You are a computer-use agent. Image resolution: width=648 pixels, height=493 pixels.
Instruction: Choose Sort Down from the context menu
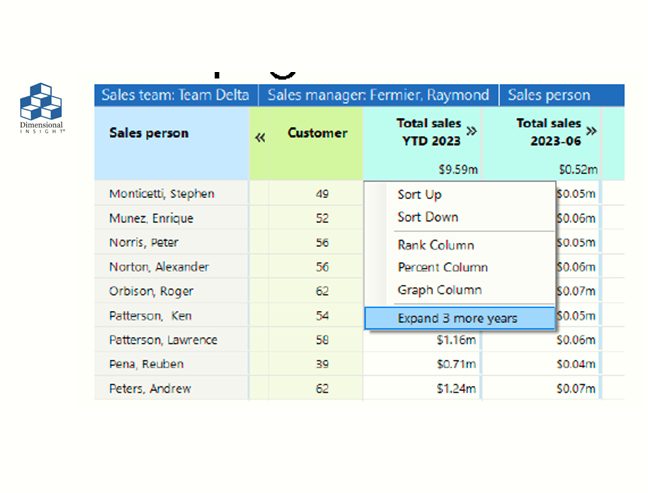click(x=427, y=217)
